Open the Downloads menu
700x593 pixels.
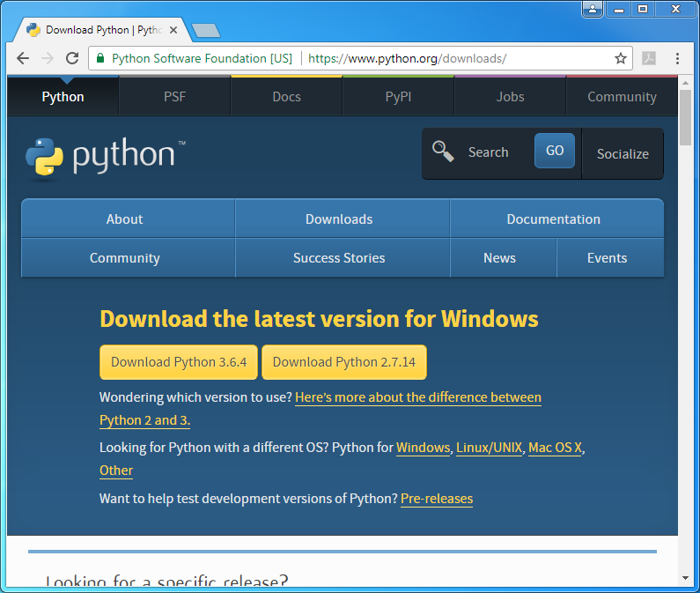tap(343, 219)
